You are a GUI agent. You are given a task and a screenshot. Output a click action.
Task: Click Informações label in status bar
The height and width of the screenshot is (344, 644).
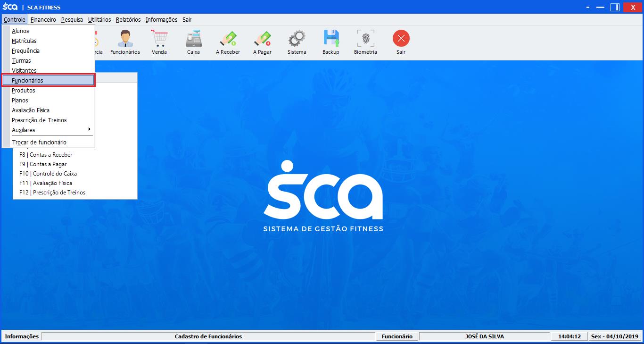pos(22,336)
